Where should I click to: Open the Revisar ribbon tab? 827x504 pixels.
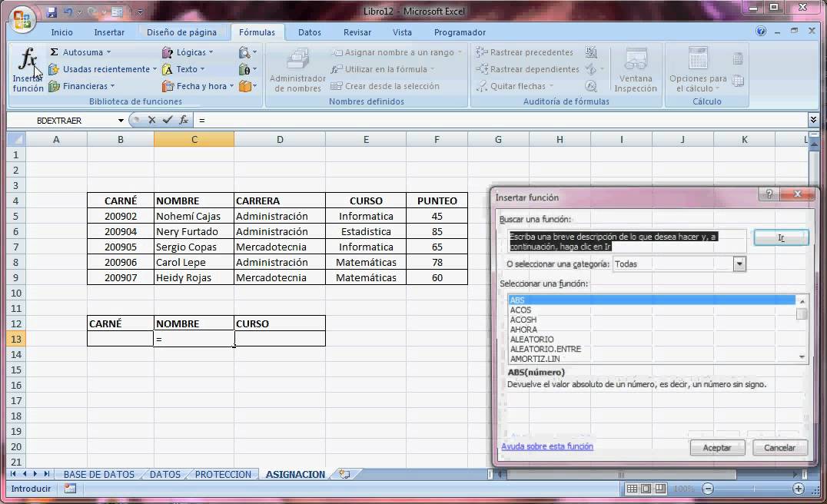(357, 32)
